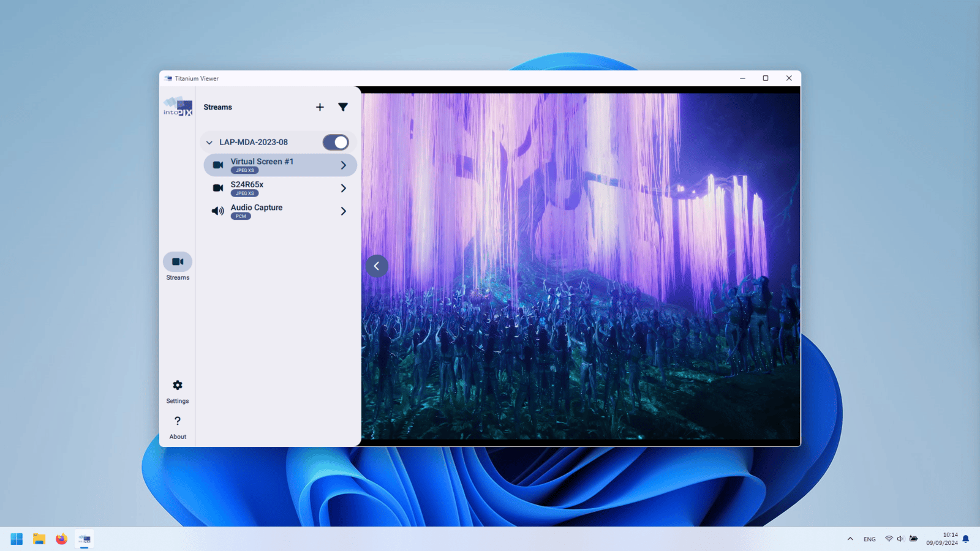Switch to the Streams sidebar tab
Image resolution: width=980 pixels, height=551 pixels.
click(x=178, y=262)
